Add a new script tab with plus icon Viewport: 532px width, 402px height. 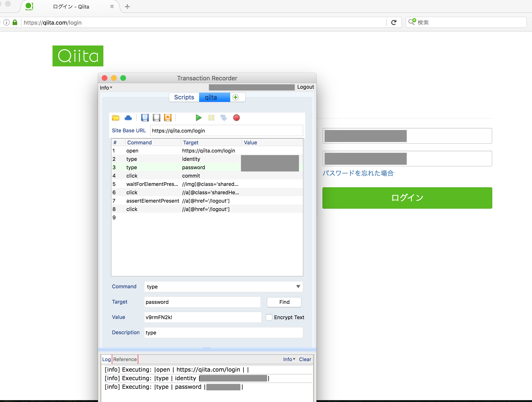(x=236, y=97)
